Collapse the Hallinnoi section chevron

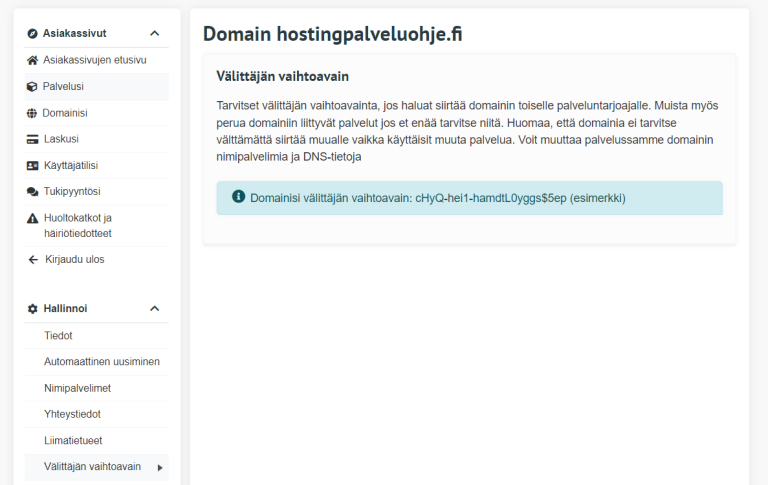(154, 308)
